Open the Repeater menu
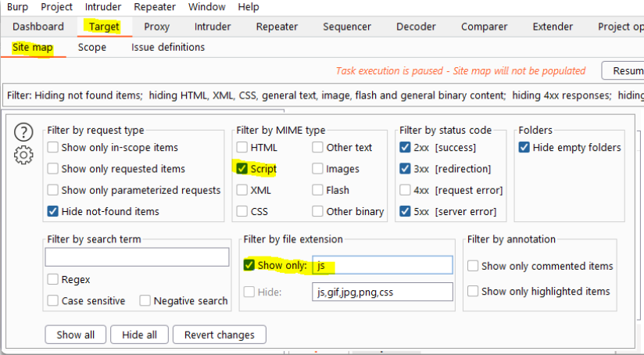The width and height of the screenshot is (644, 355). pyautogui.click(x=155, y=7)
